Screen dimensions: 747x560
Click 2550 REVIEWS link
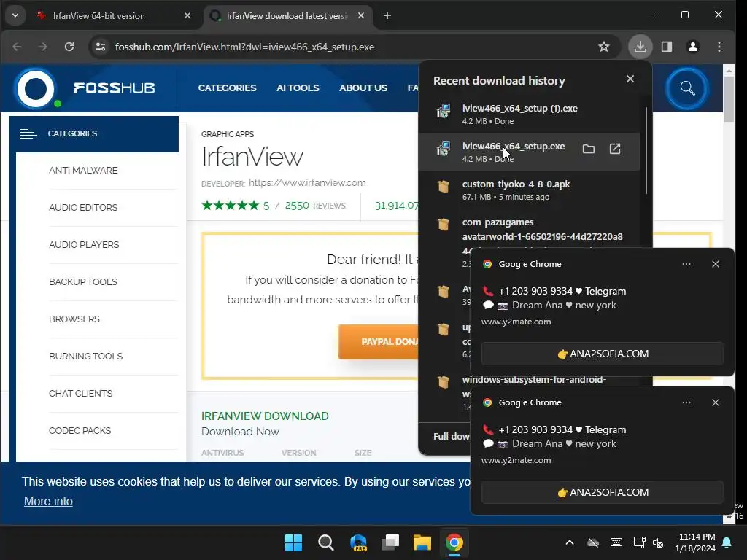click(315, 206)
